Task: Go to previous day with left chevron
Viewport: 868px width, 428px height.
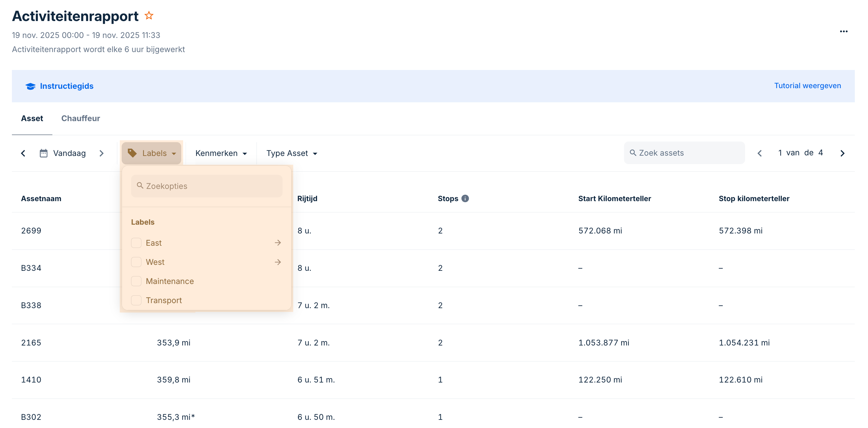Action: pyautogui.click(x=23, y=153)
